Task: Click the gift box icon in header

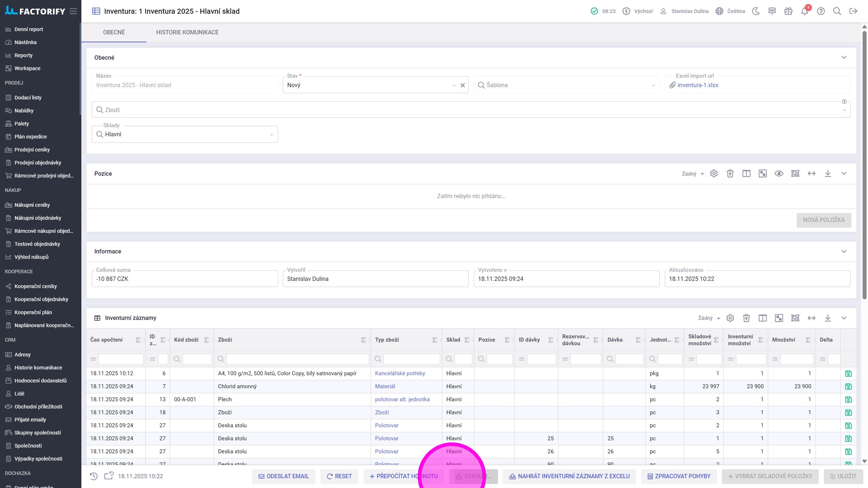Action: (x=788, y=11)
